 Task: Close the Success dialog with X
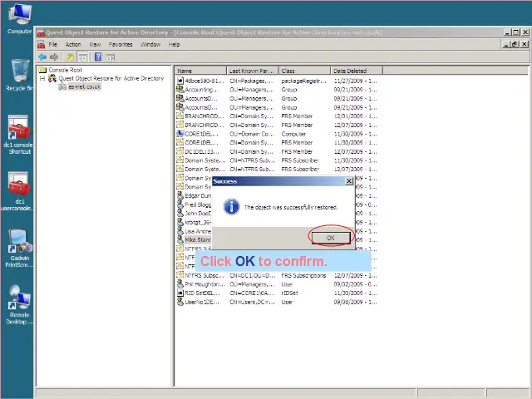[x=348, y=180]
